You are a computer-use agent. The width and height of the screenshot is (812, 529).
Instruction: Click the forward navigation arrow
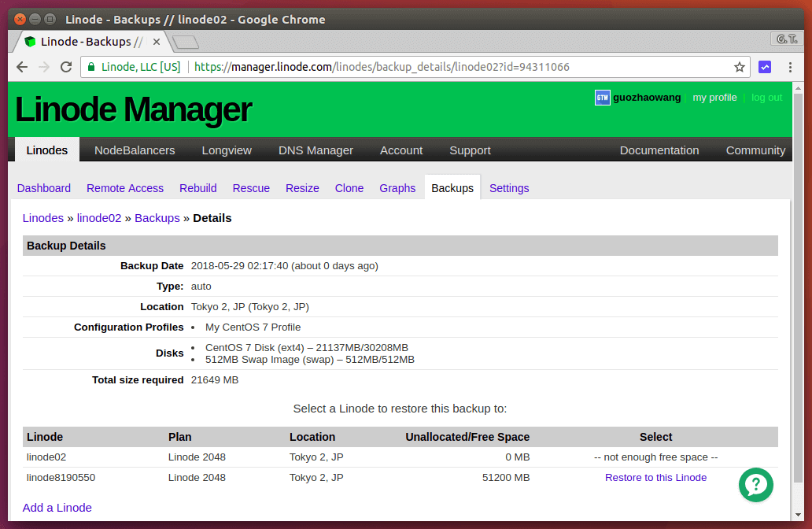coord(43,67)
